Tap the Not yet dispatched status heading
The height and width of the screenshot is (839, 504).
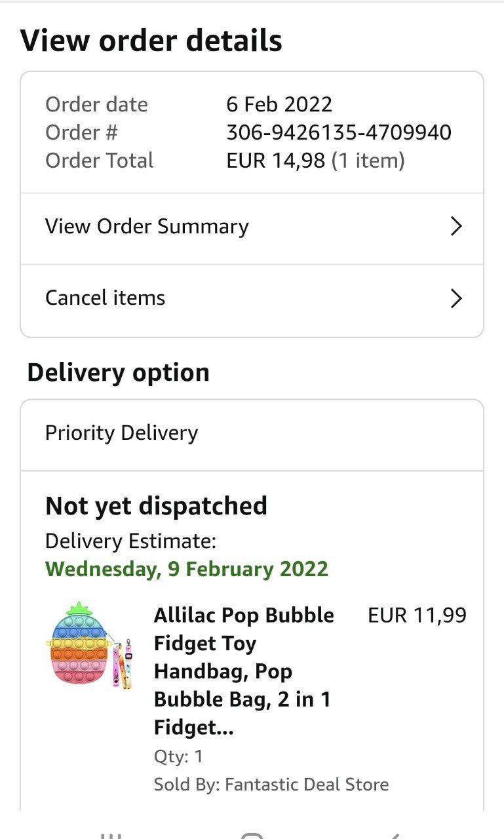(156, 506)
